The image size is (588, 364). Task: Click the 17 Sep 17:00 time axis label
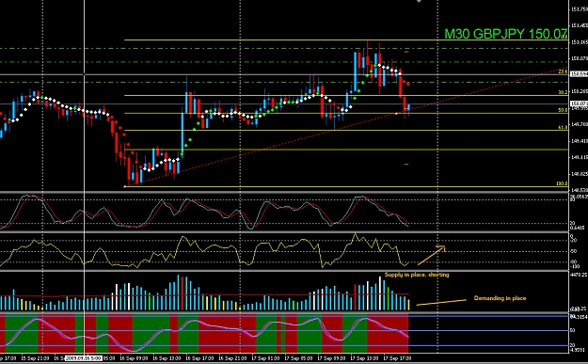click(x=398, y=358)
